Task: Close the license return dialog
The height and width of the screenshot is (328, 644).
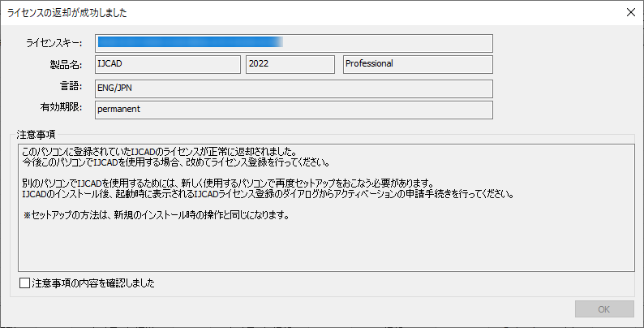Action: click(631, 12)
